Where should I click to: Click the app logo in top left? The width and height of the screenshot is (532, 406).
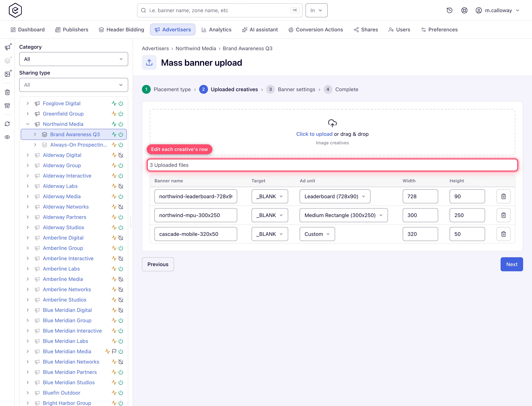coord(15,10)
